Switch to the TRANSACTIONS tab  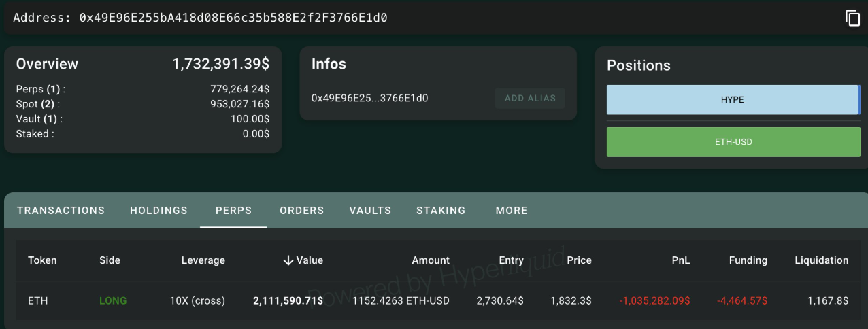tap(61, 211)
